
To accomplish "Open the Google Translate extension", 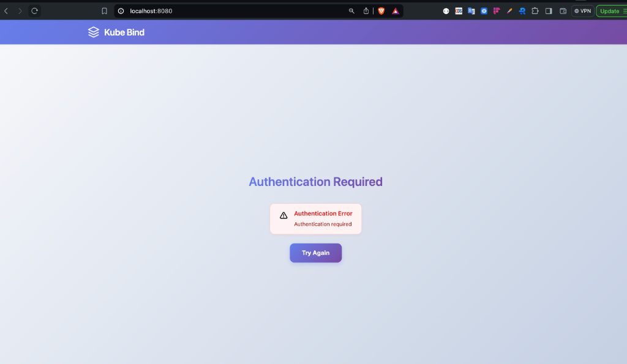I will (471, 10).
